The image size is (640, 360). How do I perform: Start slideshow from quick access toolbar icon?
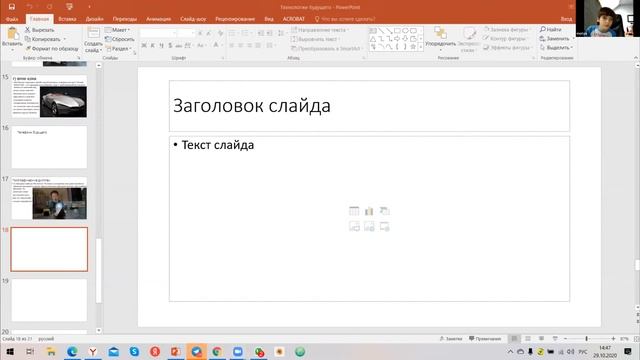pyautogui.click(x=69, y=7)
